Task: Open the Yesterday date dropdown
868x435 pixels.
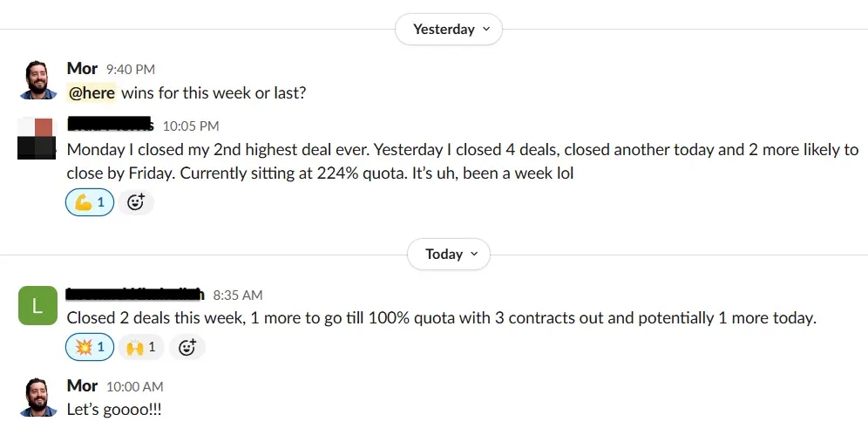Action: tap(448, 29)
